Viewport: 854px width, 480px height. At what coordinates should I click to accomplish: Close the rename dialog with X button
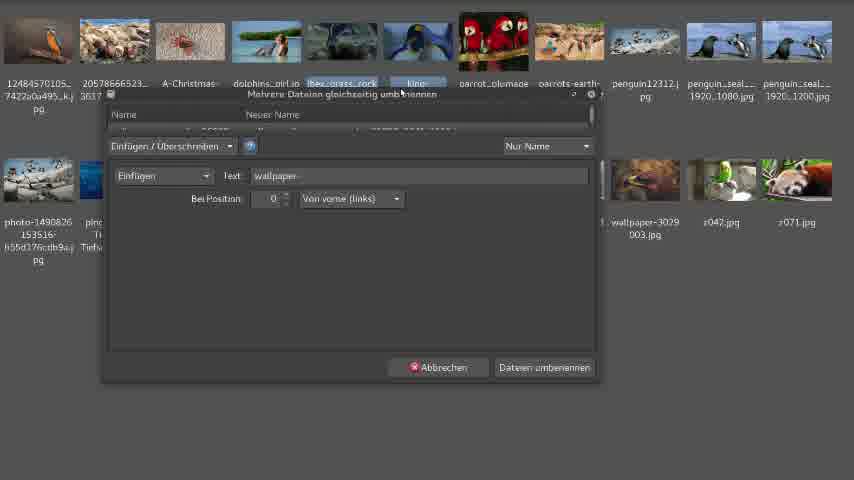point(591,94)
